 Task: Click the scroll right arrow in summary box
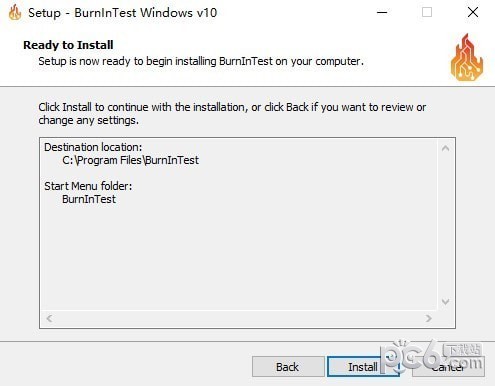(x=429, y=318)
